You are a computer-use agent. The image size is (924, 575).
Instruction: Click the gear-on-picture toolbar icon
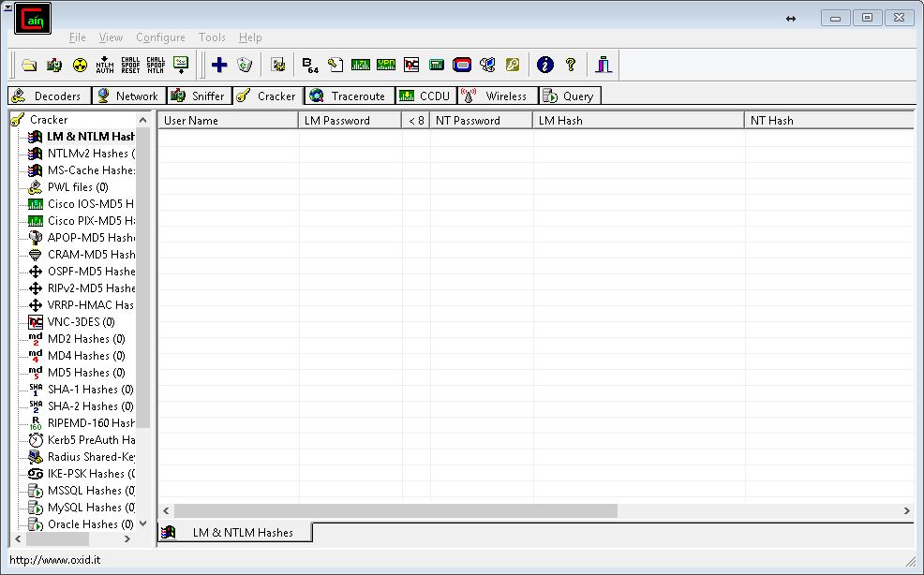[277, 65]
